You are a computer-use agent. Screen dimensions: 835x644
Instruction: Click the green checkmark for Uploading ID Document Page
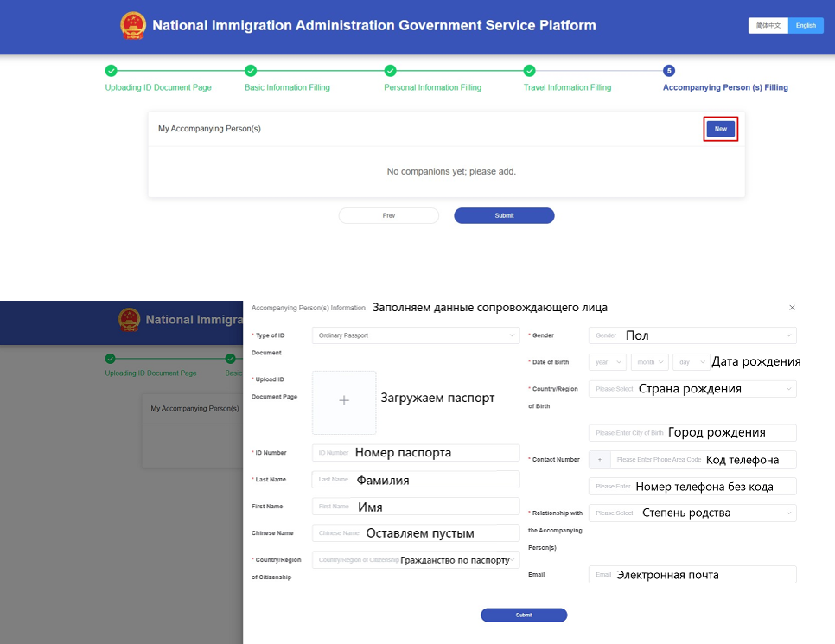tap(111, 71)
